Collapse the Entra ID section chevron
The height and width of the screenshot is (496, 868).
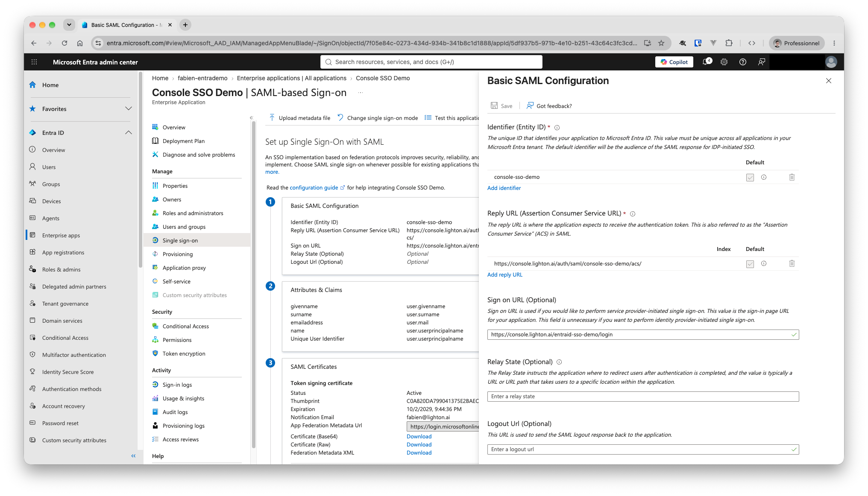(x=128, y=133)
